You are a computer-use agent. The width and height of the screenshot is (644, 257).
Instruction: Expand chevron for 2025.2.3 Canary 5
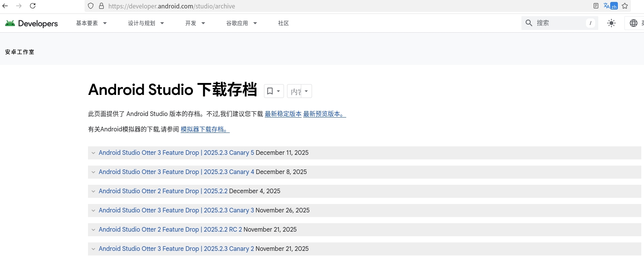tap(93, 153)
